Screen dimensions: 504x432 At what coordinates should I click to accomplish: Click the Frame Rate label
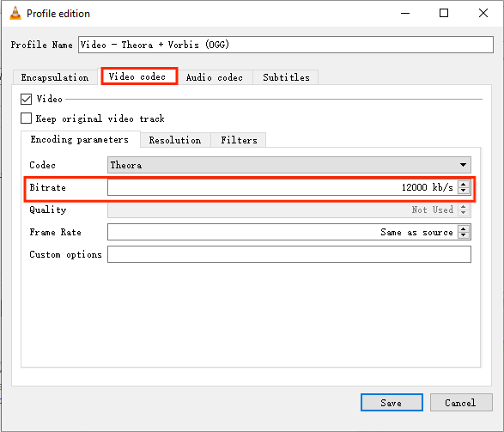(x=55, y=232)
